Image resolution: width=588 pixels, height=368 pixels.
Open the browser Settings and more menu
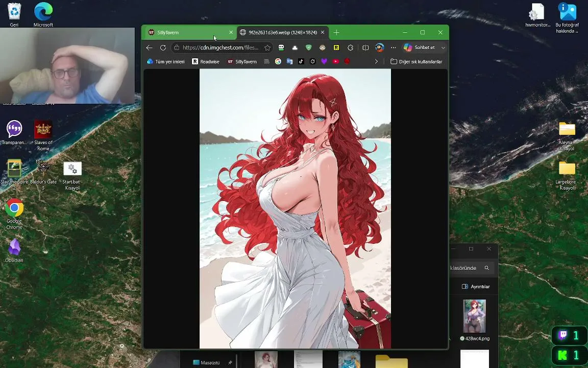[x=393, y=48]
